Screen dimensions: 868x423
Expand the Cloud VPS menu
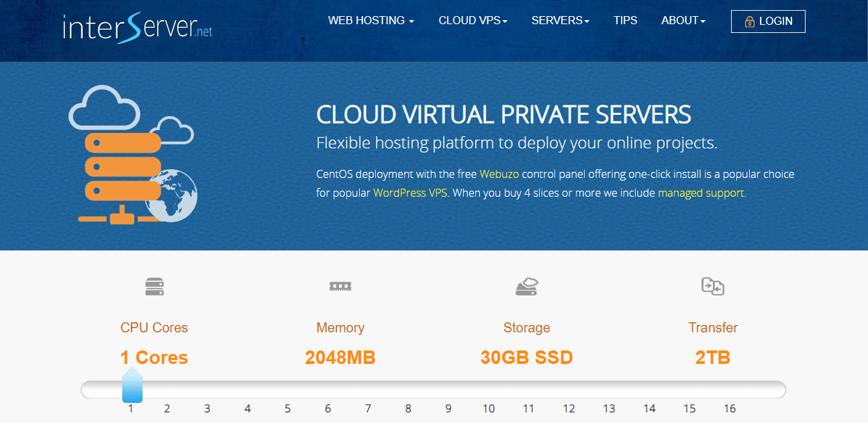pos(473,21)
